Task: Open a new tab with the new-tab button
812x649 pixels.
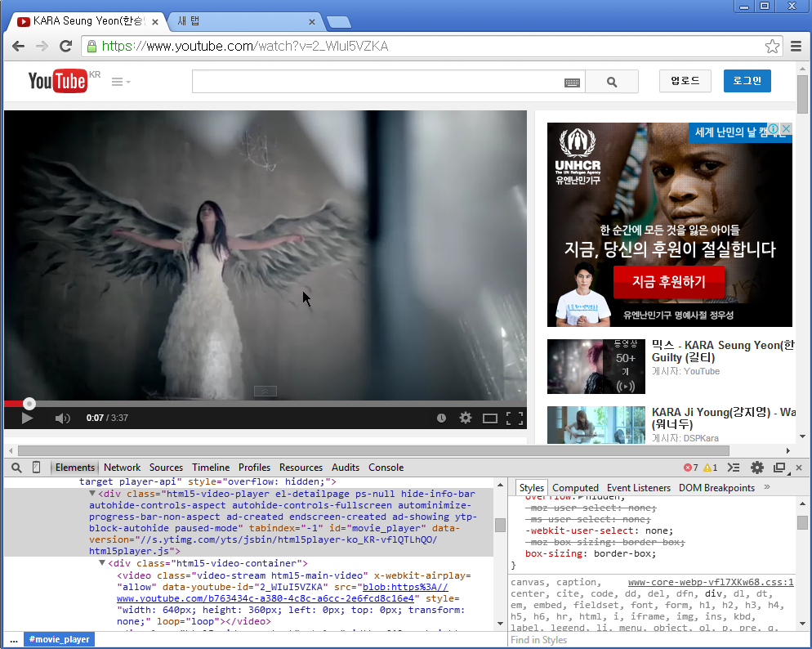Action: tap(339, 22)
